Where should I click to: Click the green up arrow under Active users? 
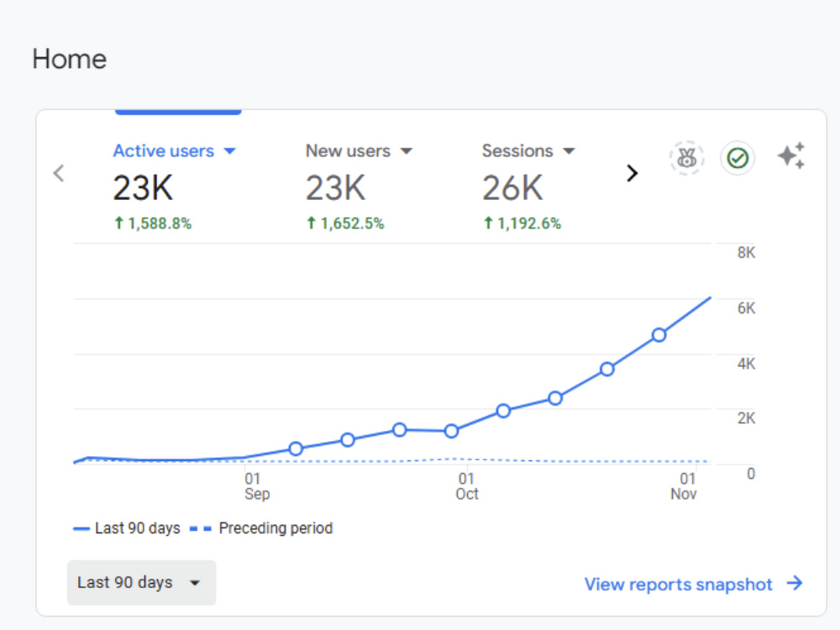[x=119, y=223]
